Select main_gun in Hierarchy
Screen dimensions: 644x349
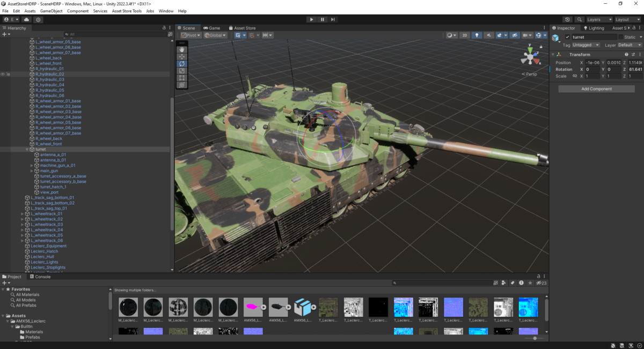(49, 171)
